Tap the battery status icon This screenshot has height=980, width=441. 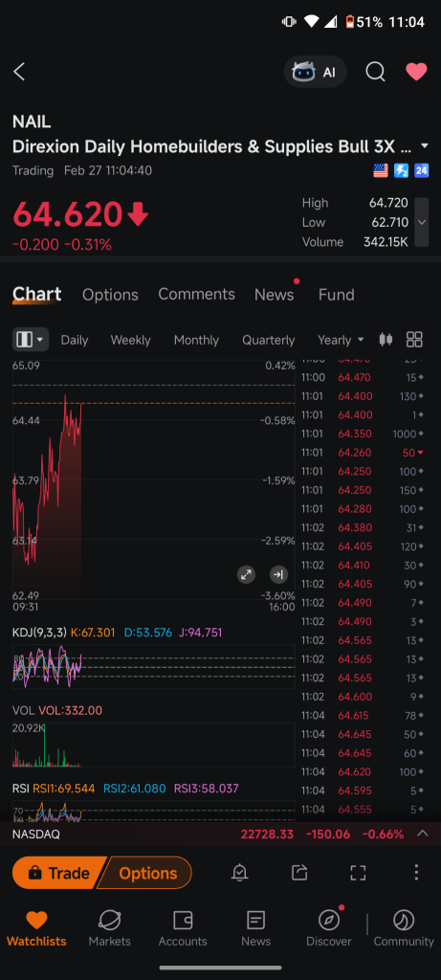tap(350, 22)
